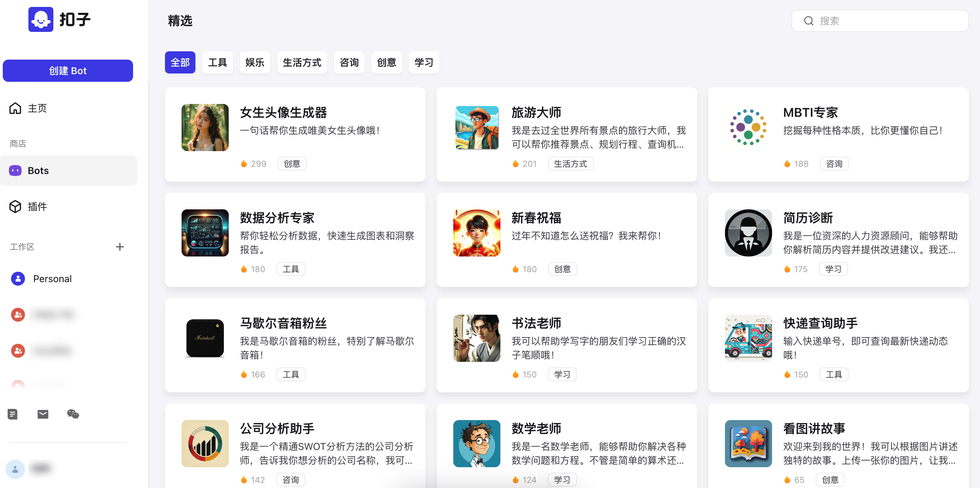Open 公司分析助手 chart icon
Viewport: 980px width, 488px height.
pos(205,444)
